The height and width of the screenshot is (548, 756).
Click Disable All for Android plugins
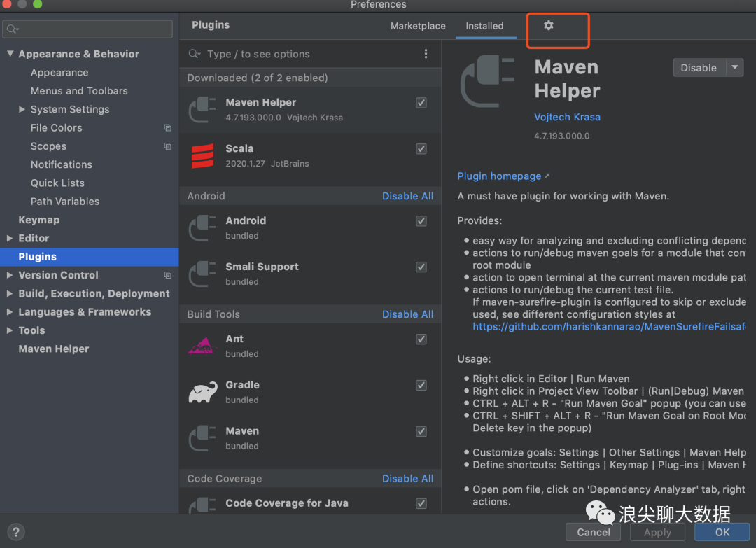[x=407, y=196]
